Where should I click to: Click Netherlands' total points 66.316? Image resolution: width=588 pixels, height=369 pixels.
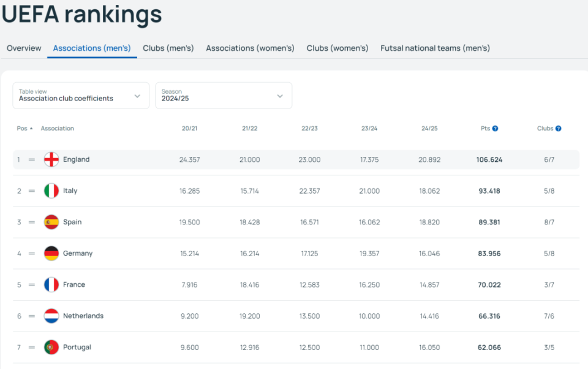tap(489, 316)
